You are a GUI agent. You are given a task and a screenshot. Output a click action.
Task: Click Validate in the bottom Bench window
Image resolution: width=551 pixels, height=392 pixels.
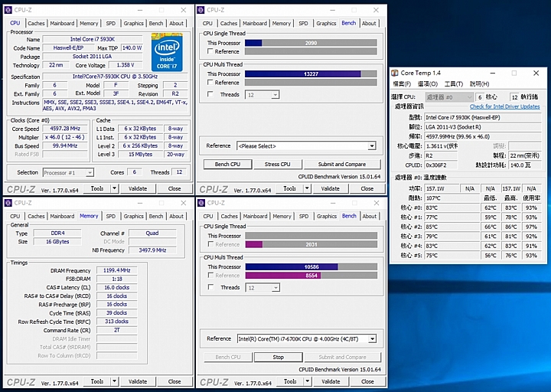(331, 381)
